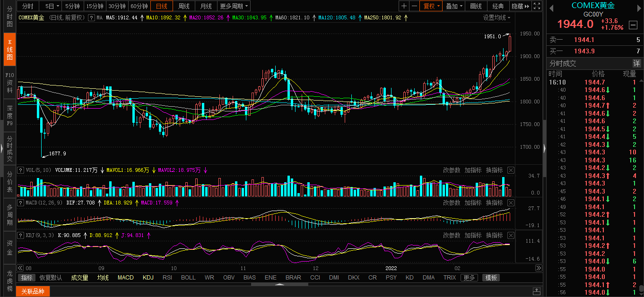Screen dimensions: 644x297
Task: Open the 复权 adjustment dropdown
Action: coord(432,6)
